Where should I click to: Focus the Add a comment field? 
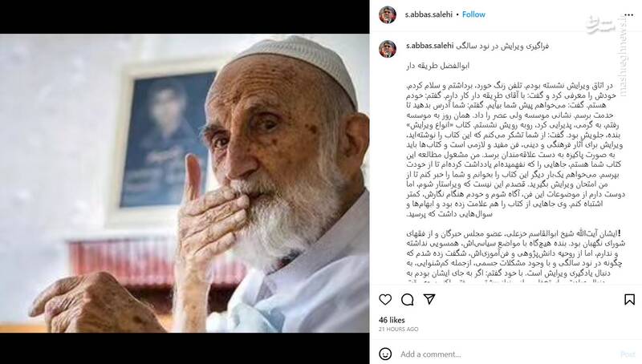click(x=508, y=354)
